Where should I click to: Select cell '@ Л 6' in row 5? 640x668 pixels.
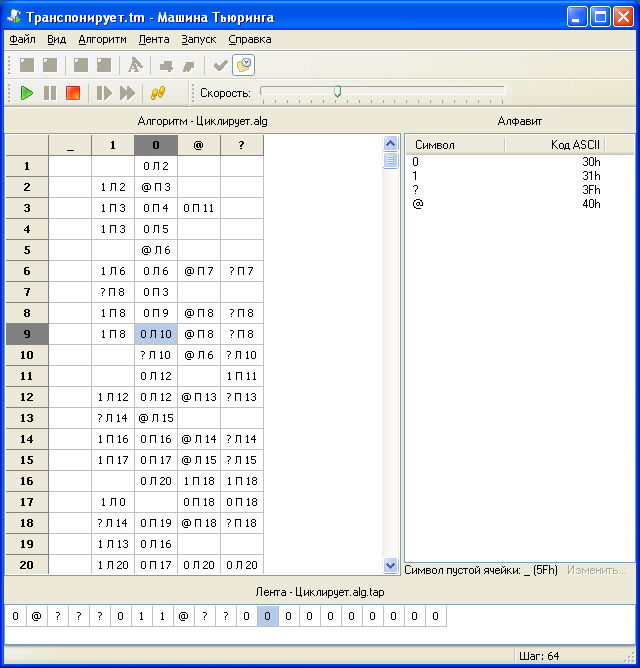pyautogui.click(x=156, y=250)
